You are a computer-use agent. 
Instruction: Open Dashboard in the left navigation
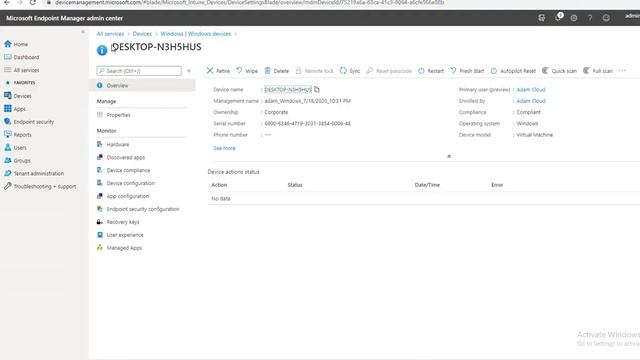click(x=22, y=57)
